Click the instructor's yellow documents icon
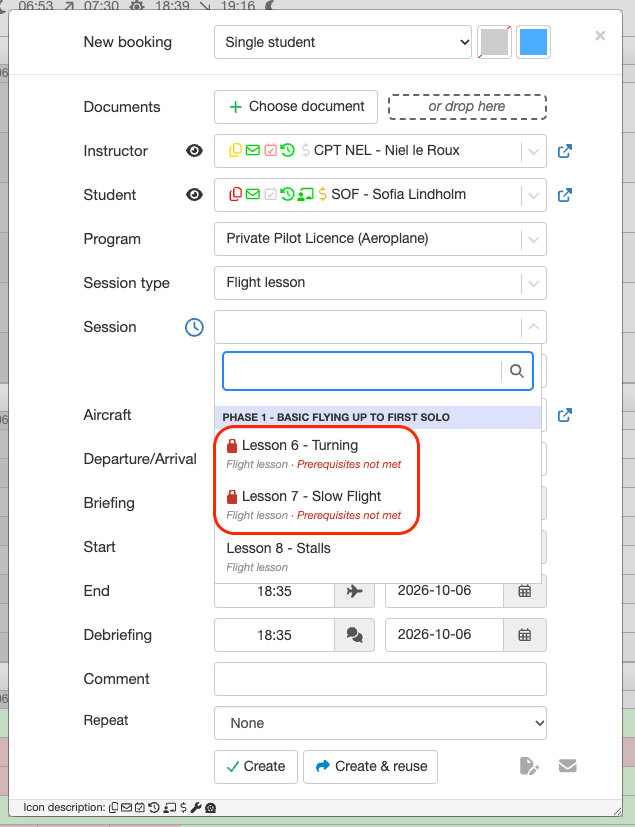This screenshot has height=827, width=635. (235, 151)
